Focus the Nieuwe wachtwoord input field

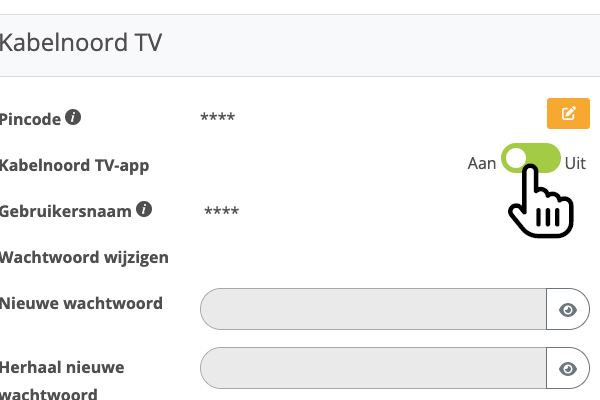373,309
